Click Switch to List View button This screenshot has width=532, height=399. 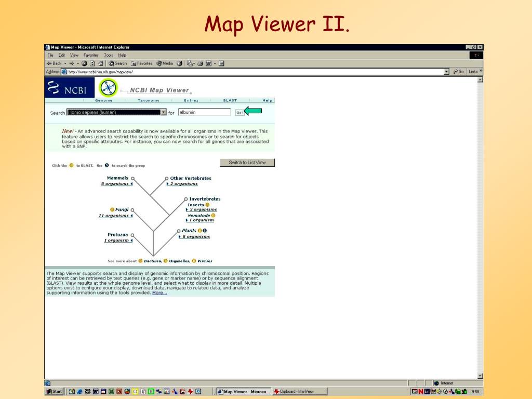coord(247,163)
